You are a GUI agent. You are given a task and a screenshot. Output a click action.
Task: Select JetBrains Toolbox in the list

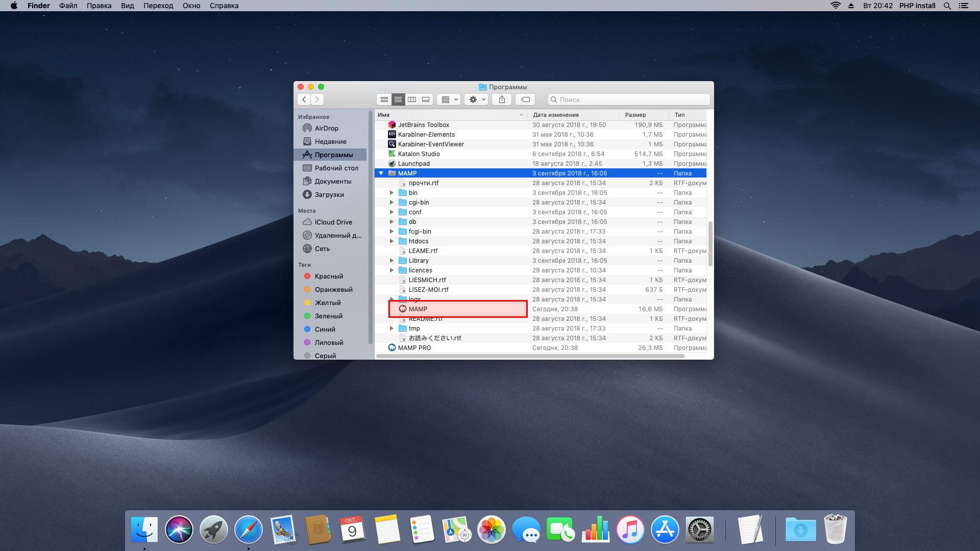click(x=541, y=125)
